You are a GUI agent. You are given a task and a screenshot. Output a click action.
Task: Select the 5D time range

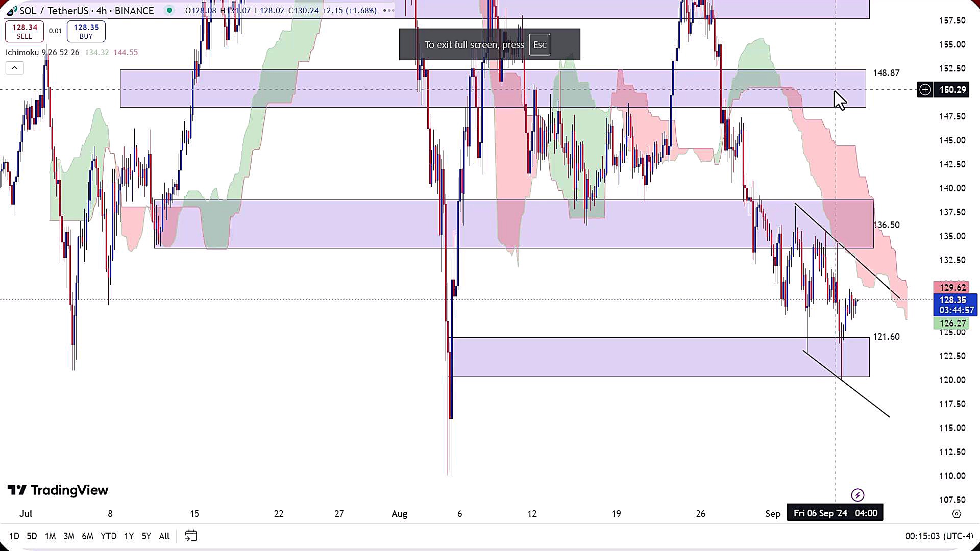pos(32,536)
